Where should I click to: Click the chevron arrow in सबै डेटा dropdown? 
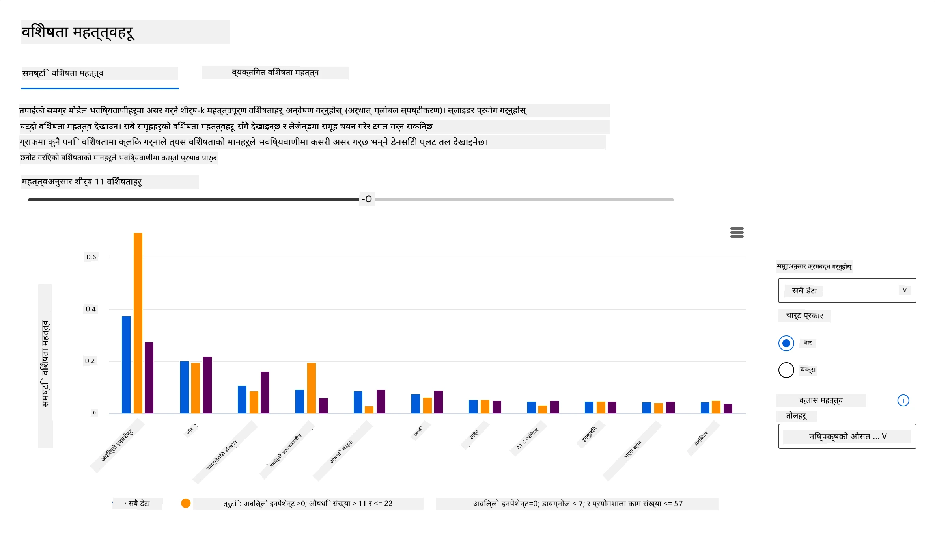tap(905, 290)
